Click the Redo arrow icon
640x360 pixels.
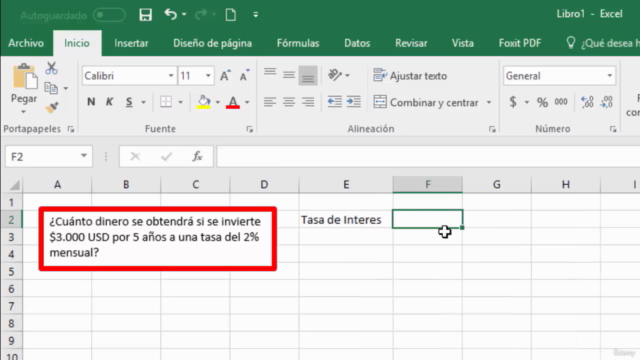pyautogui.click(x=201, y=15)
